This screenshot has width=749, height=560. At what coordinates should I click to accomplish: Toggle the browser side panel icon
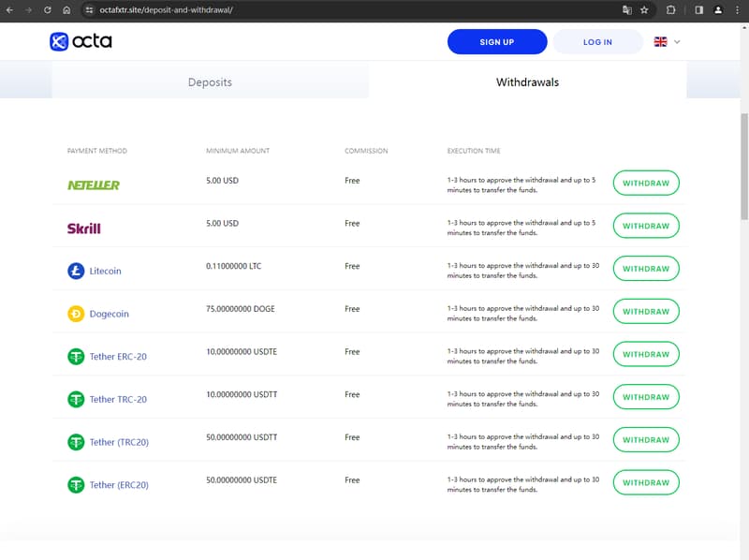point(698,10)
